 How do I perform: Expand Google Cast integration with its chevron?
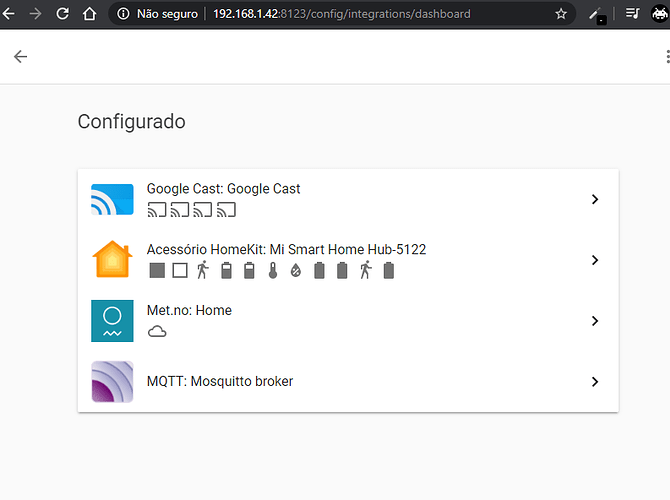595,199
